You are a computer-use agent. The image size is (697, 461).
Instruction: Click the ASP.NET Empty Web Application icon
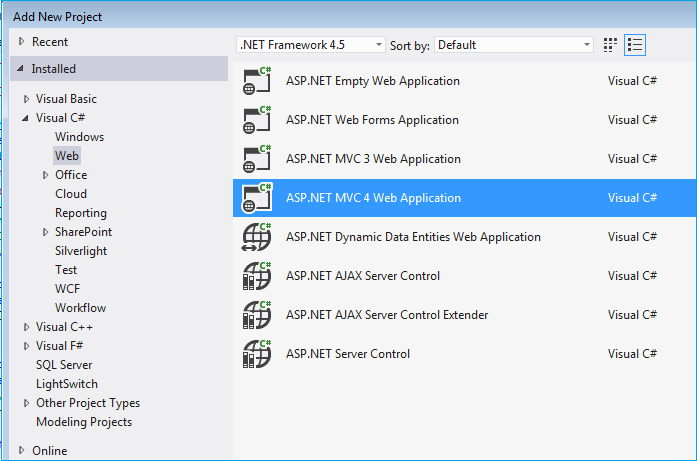point(258,82)
